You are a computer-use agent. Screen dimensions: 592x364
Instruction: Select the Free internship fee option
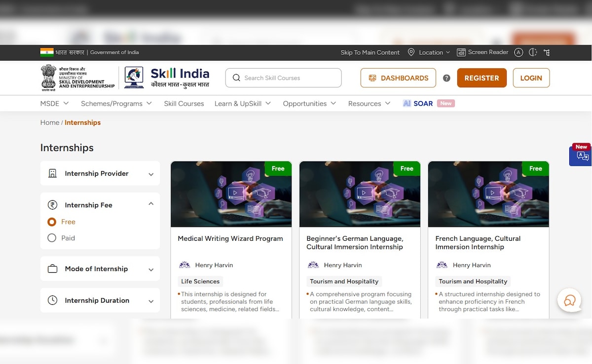point(52,222)
